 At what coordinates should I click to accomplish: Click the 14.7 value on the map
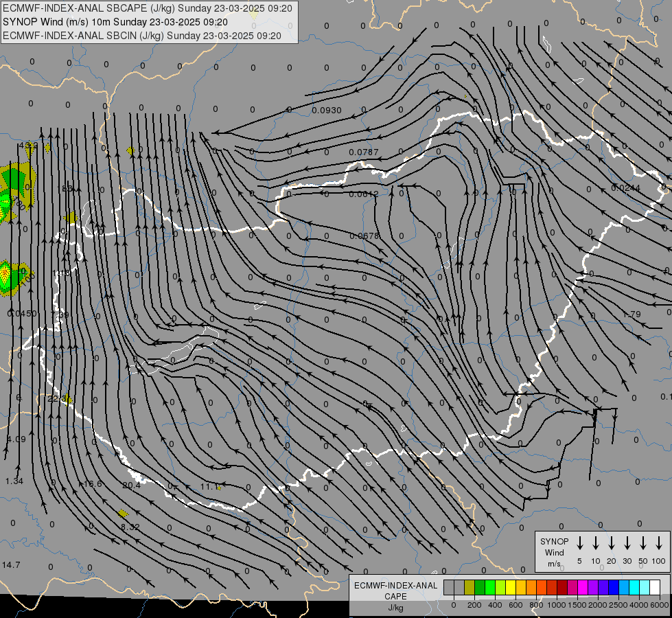tap(11, 565)
